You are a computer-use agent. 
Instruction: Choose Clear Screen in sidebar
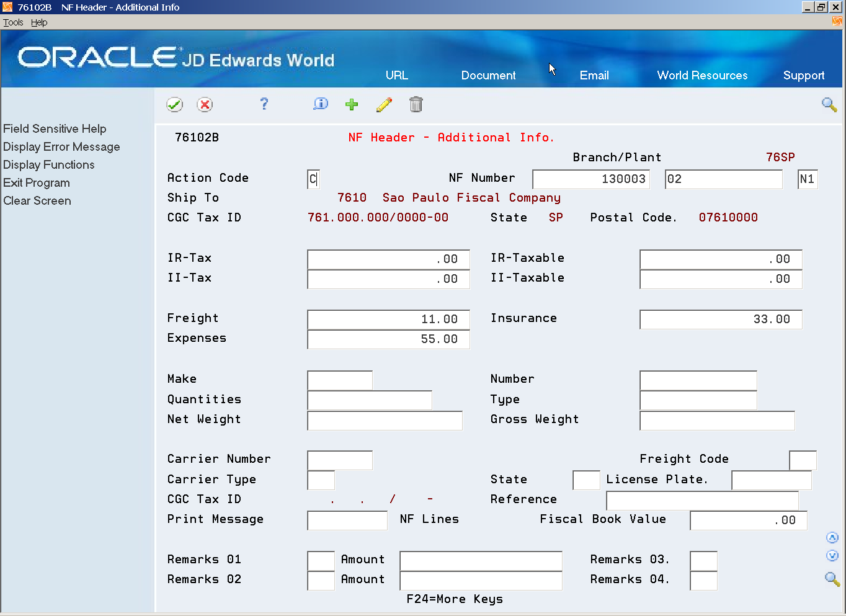coord(37,200)
